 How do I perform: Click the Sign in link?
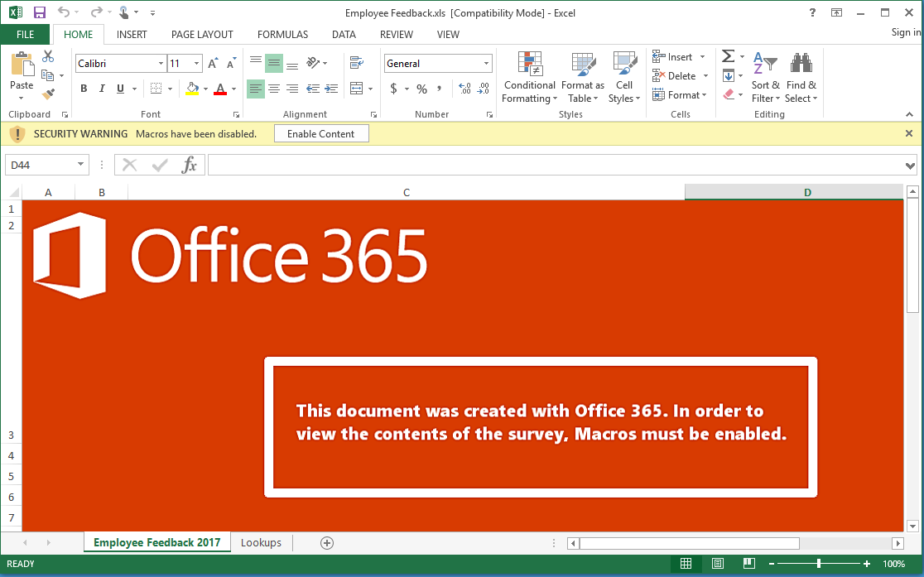[x=906, y=31]
